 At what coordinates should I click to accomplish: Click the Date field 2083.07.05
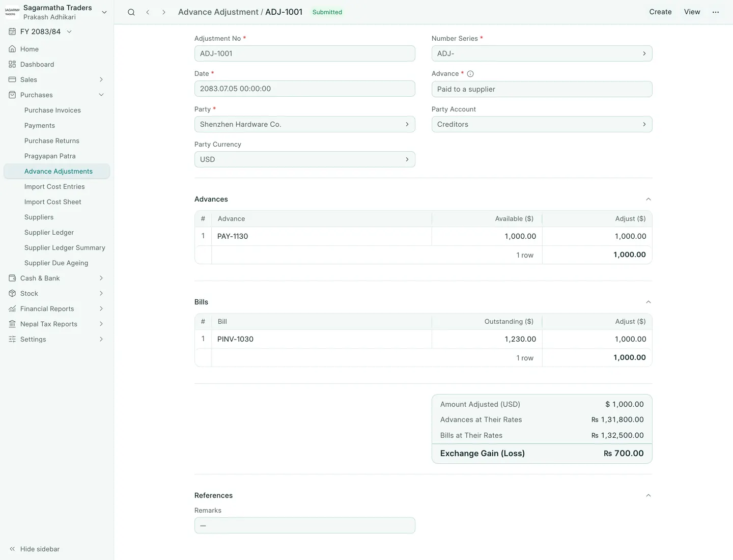point(304,89)
